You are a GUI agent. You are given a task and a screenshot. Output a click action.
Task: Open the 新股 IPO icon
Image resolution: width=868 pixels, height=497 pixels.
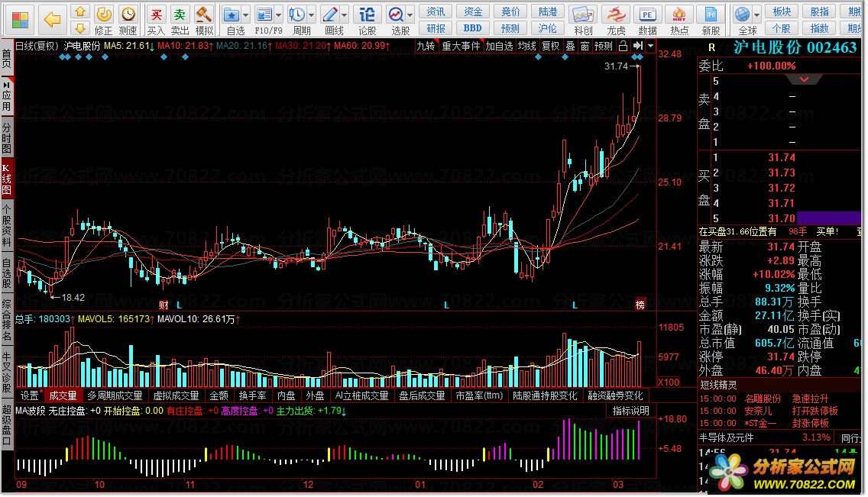pos(711,21)
